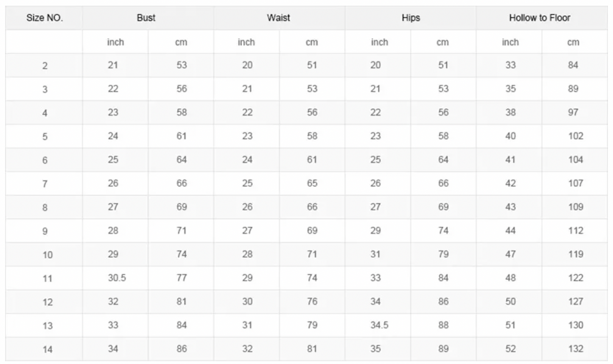The image size is (613, 364).
Task: Select size number 7 row label
Action: coord(45,184)
